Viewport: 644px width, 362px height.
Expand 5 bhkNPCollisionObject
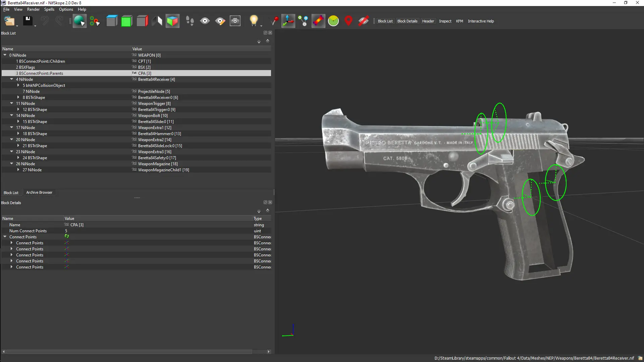(x=18, y=85)
